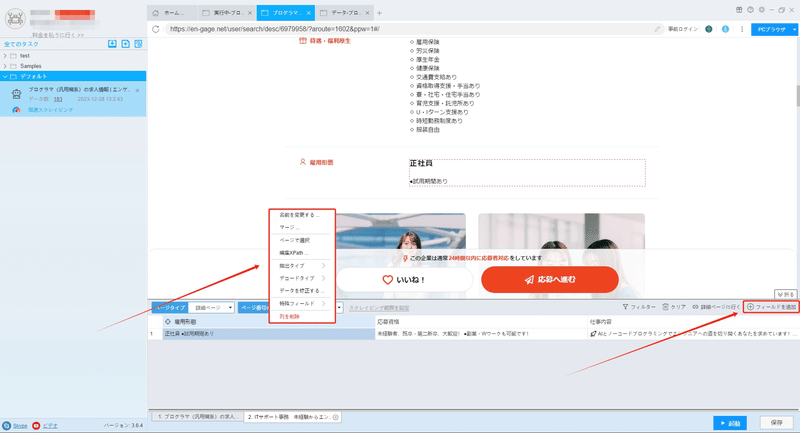Switch to the 実行中 tab
800x433 pixels.
[x=227, y=13]
